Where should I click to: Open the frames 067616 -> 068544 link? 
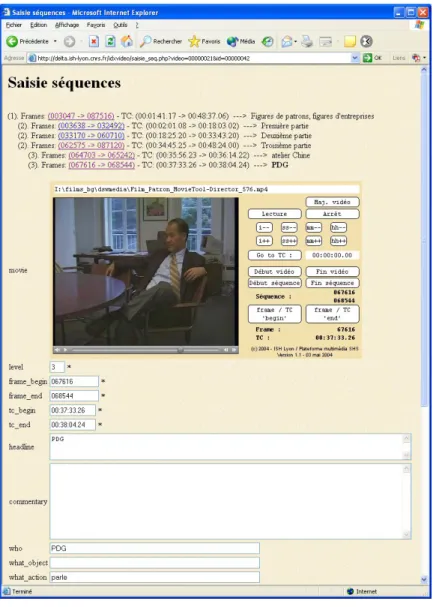(102, 165)
